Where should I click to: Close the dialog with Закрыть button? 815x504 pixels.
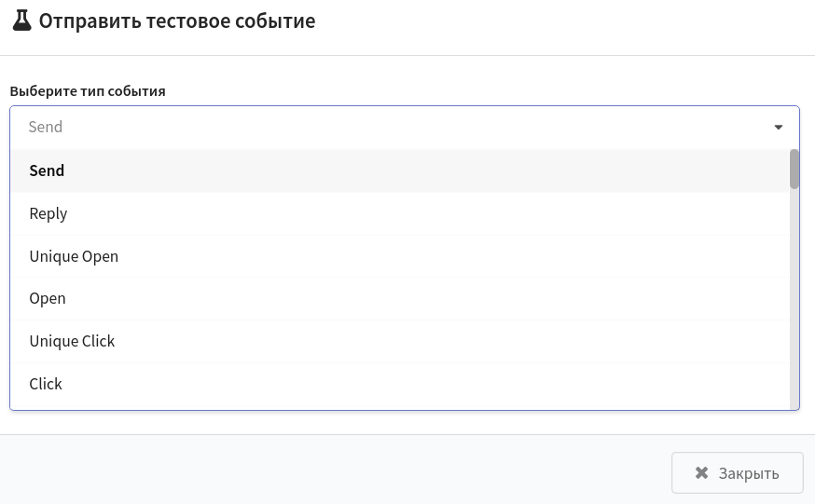[737, 473]
